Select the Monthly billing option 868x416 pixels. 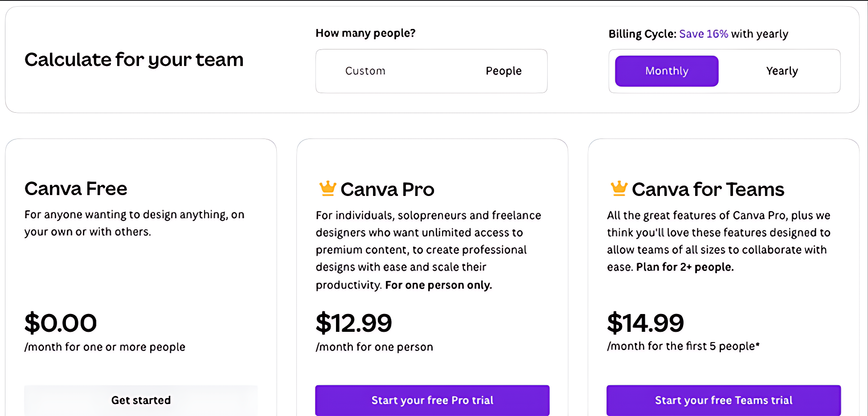point(666,70)
